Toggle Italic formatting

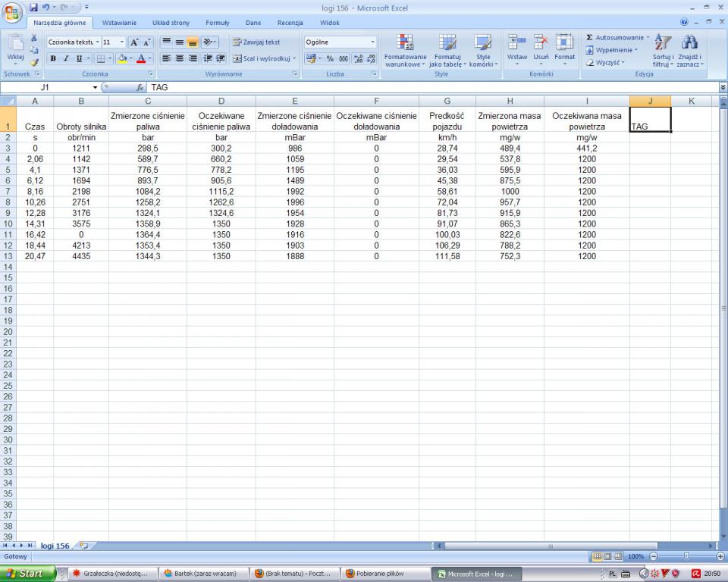[67, 58]
